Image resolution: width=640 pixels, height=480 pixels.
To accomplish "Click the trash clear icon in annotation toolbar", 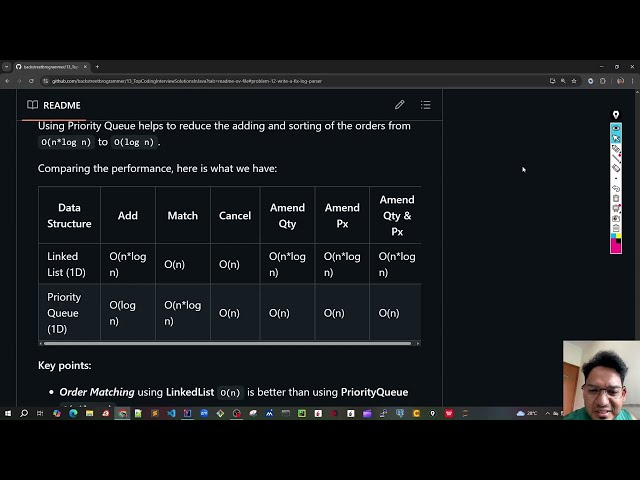I will [x=616, y=198].
